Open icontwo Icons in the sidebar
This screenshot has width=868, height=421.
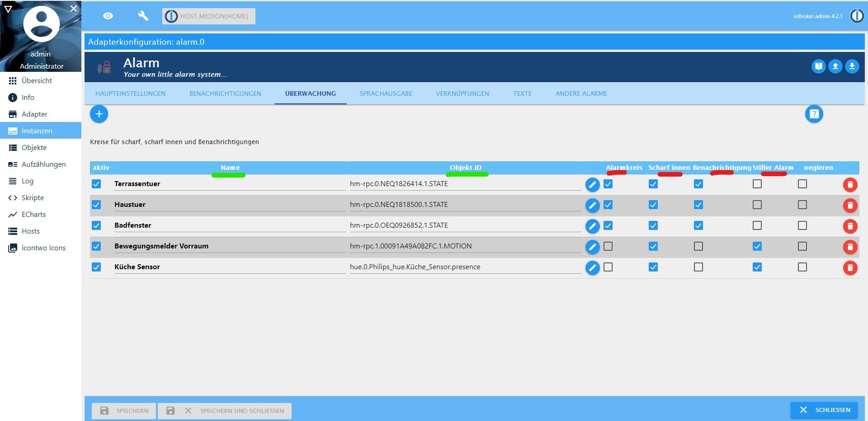41,248
